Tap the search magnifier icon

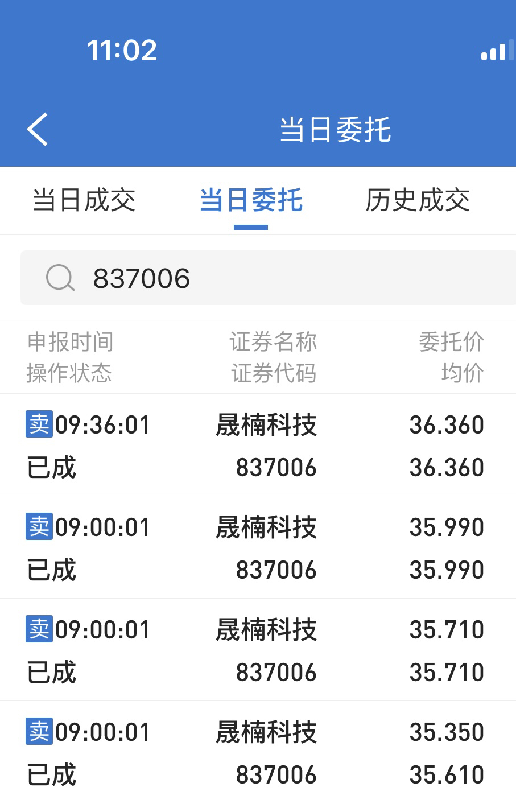(x=60, y=278)
